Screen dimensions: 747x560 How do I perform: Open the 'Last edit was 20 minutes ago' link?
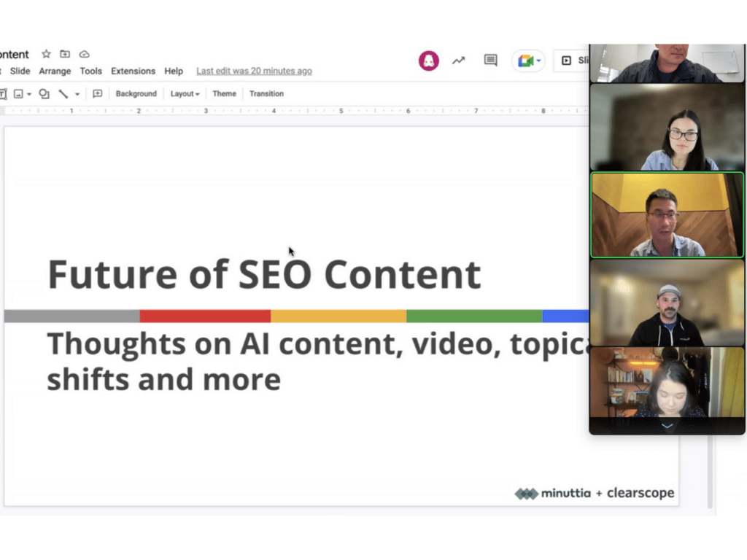pyautogui.click(x=254, y=71)
